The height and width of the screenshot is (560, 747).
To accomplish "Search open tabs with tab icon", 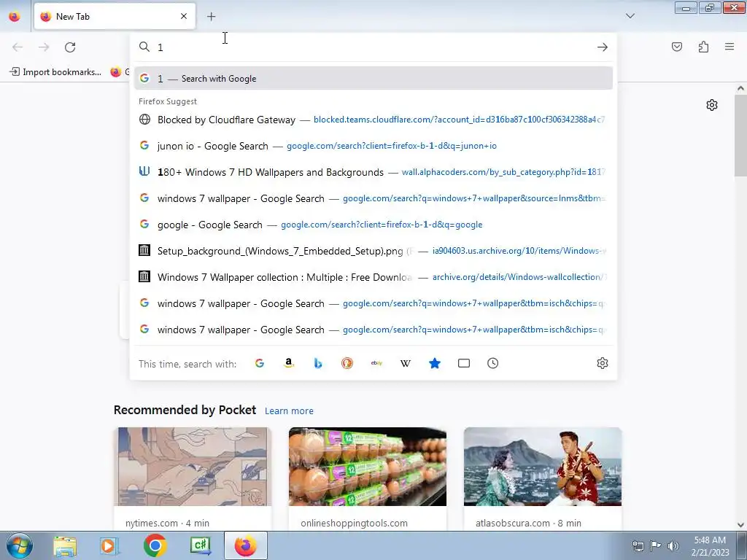I will pos(463,363).
